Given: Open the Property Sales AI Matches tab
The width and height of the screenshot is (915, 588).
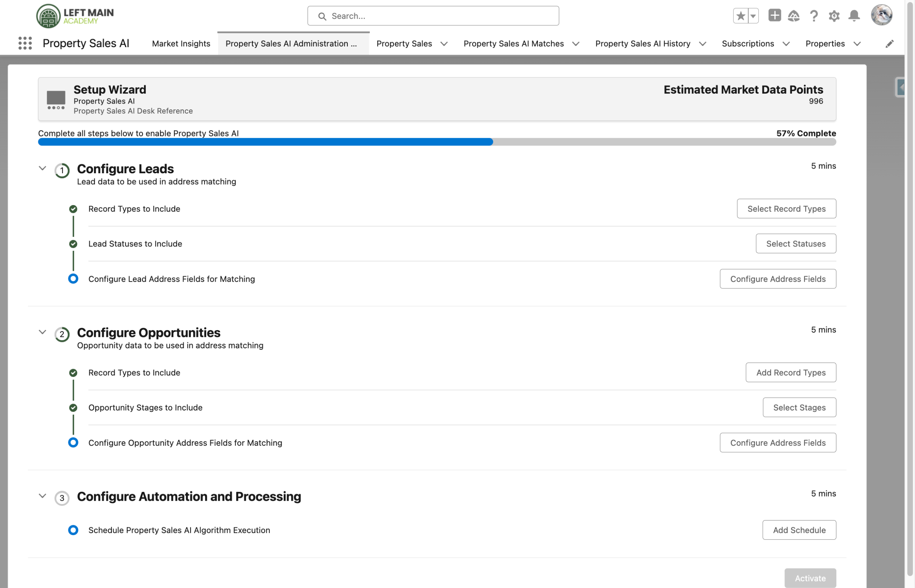Looking at the screenshot, I should point(514,44).
